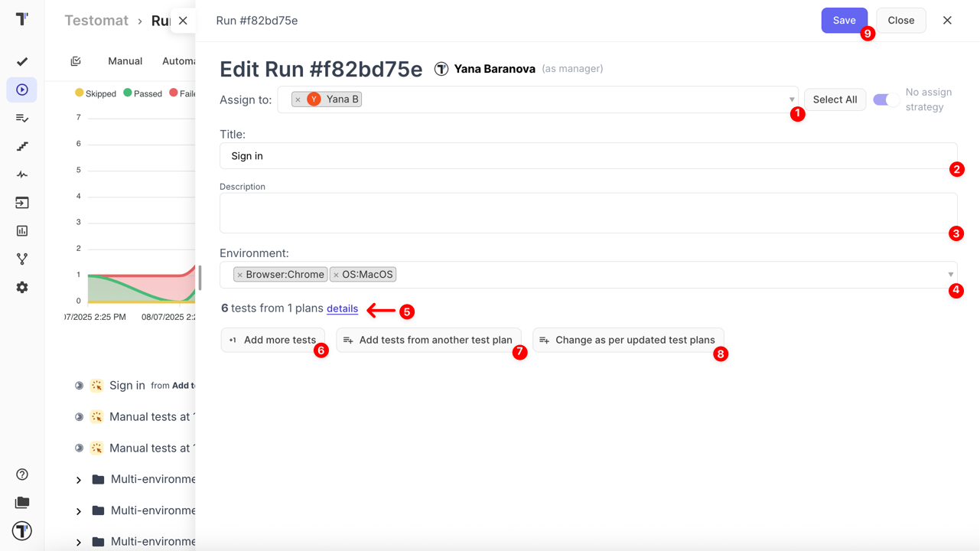
Task: Remove Browser:Chrome environment tag
Action: click(239, 275)
